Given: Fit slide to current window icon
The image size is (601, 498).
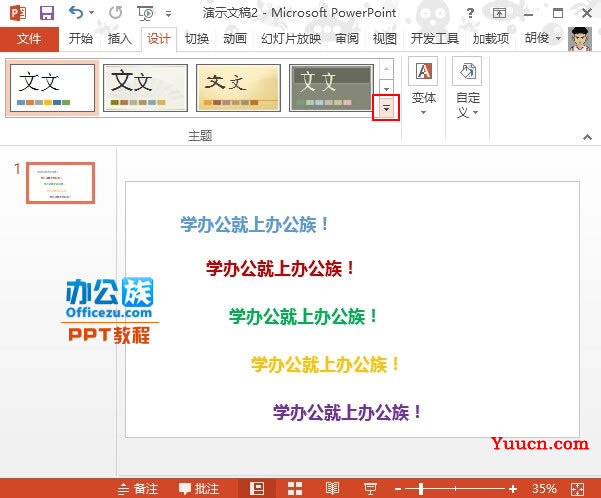Looking at the screenshot, I should pos(577,489).
